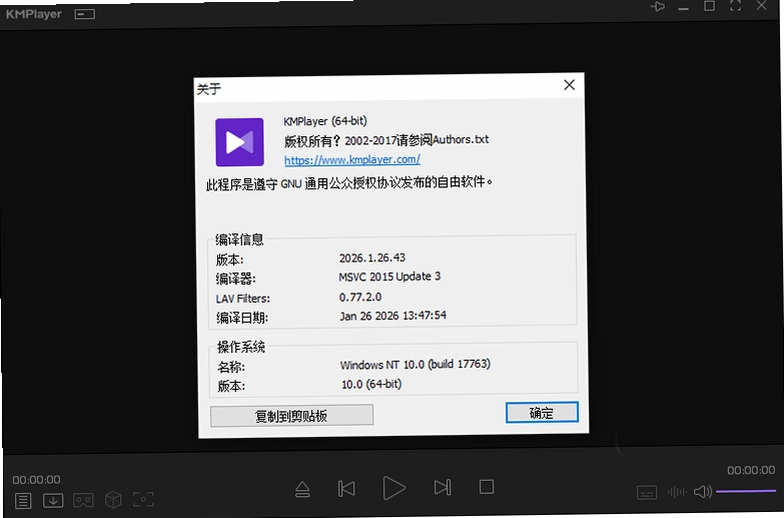This screenshot has height=518, width=784.
Task: Mute audio with the speaker icon
Action: point(702,492)
